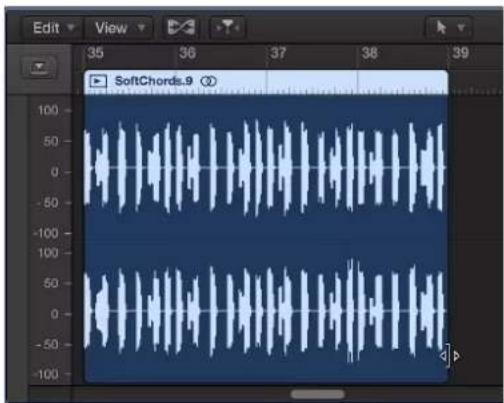The image size is (504, 403).
Task: Click the play icon on the SoftChords.9 region
Action: point(98,81)
